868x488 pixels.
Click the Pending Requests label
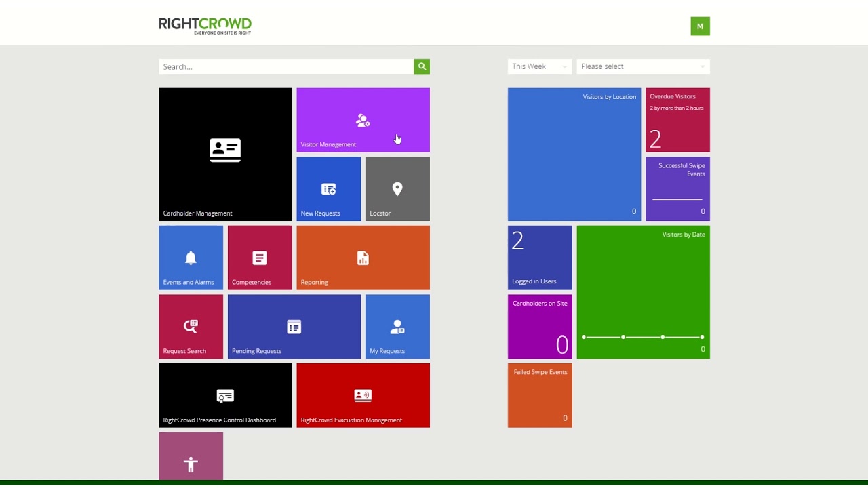pos(256,351)
